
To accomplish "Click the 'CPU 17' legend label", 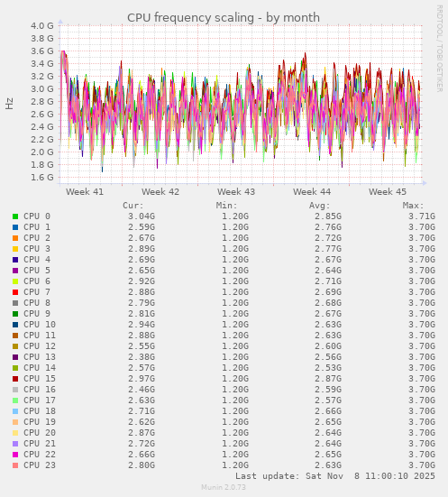I will [40, 400].
